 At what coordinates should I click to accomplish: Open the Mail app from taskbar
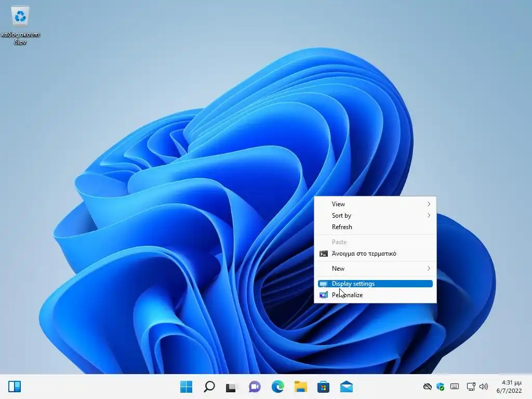347,387
